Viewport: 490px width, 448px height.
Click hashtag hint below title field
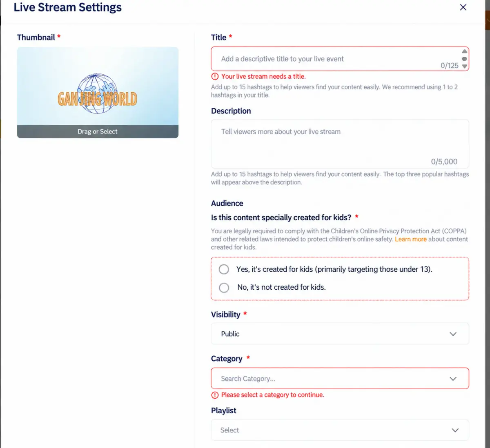334,91
